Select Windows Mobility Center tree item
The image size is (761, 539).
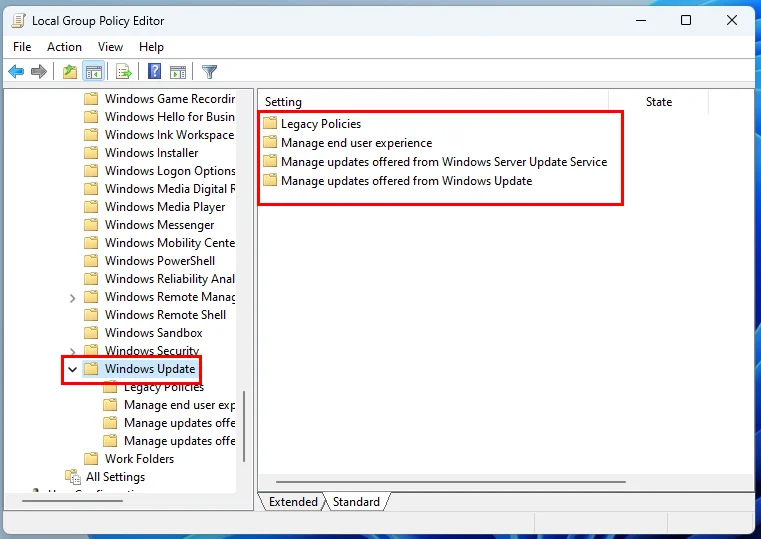[170, 243]
